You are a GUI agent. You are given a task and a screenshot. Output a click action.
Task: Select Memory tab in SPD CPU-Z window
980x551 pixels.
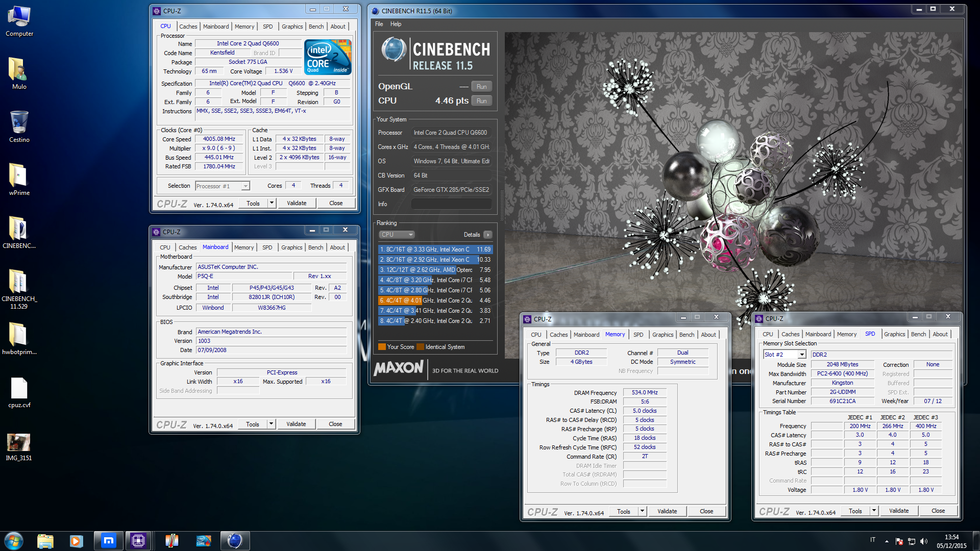(847, 334)
